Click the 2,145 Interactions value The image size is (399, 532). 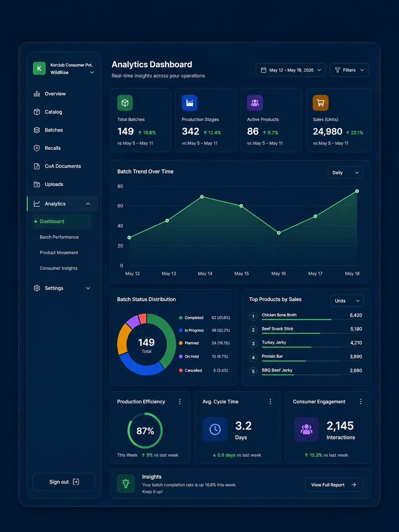pos(340,426)
